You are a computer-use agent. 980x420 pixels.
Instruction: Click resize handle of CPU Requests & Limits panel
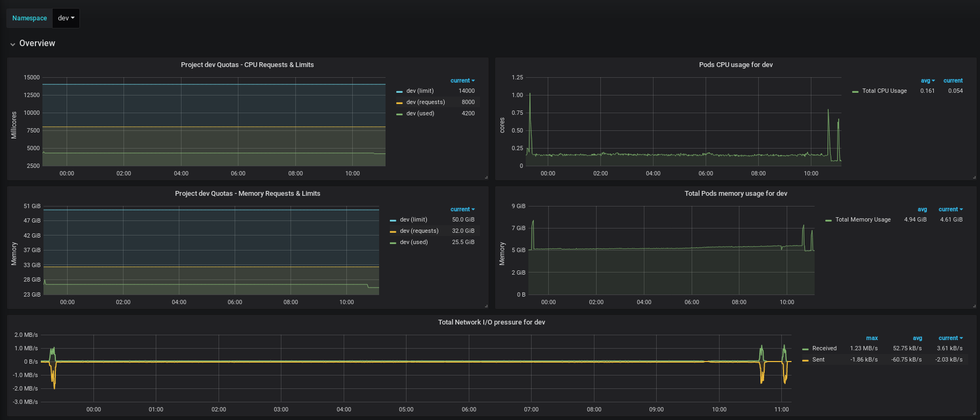486,177
